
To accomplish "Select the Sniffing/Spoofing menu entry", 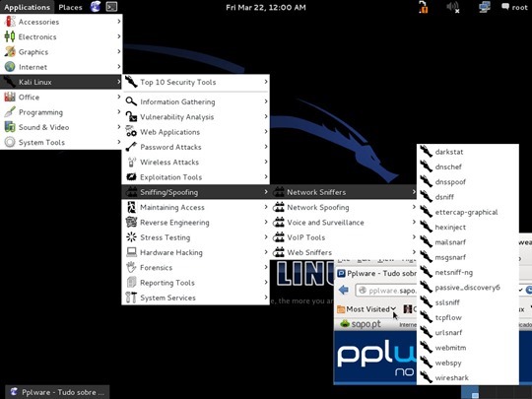I will (196, 192).
